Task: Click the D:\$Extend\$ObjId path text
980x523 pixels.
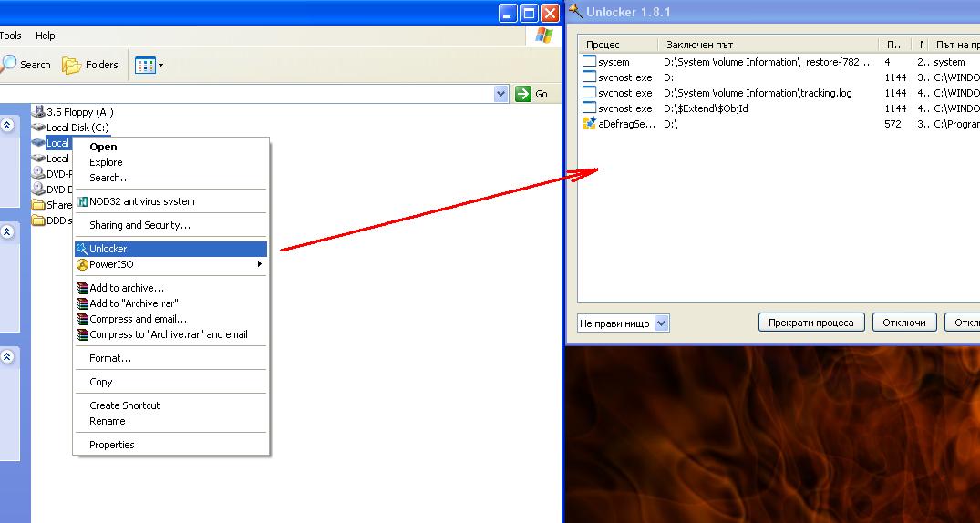Action: click(706, 108)
